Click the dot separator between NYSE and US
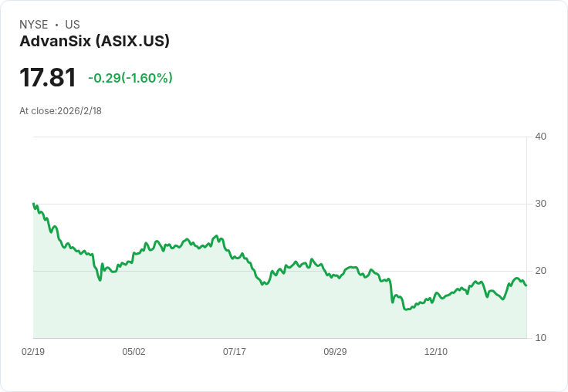This screenshot has width=568, height=392. click(x=56, y=25)
